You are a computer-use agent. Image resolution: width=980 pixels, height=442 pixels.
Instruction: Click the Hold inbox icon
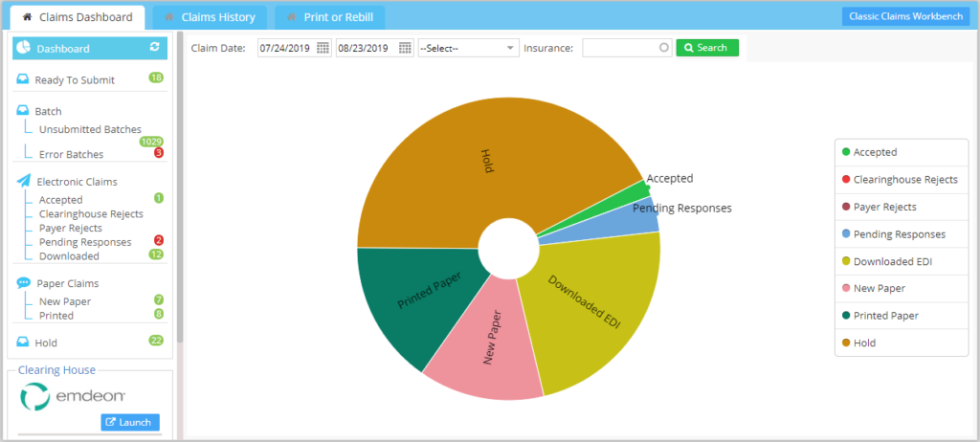point(23,342)
